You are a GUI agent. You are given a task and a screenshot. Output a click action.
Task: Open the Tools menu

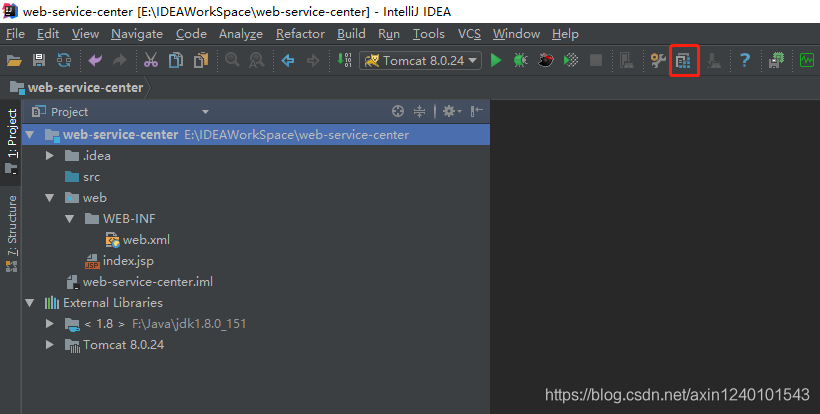[428, 34]
